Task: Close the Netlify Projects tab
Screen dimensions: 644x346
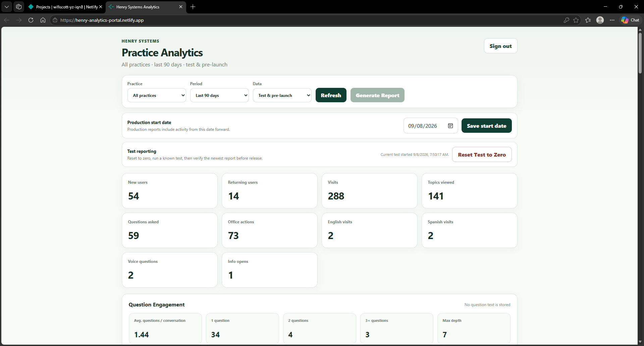Action: coord(100,7)
